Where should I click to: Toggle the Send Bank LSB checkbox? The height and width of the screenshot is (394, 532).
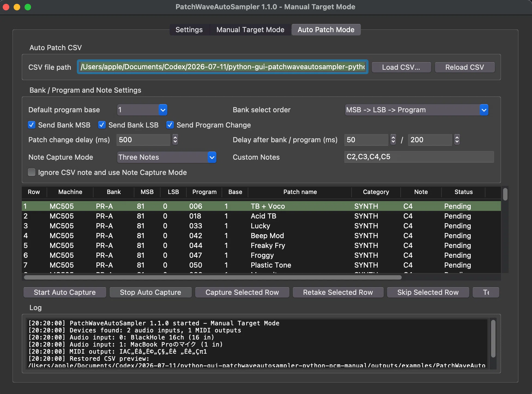pyautogui.click(x=102, y=125)
